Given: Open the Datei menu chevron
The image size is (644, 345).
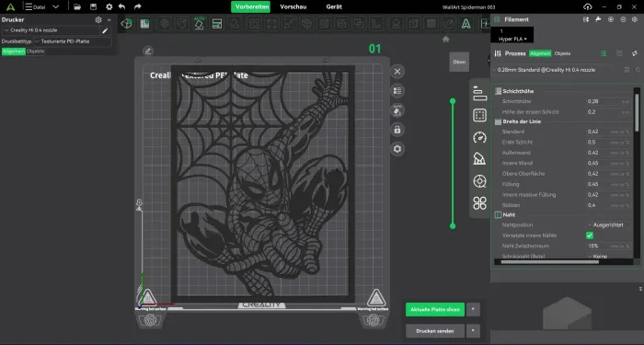Looking at the screenshot, I should (x=56, y=6).
